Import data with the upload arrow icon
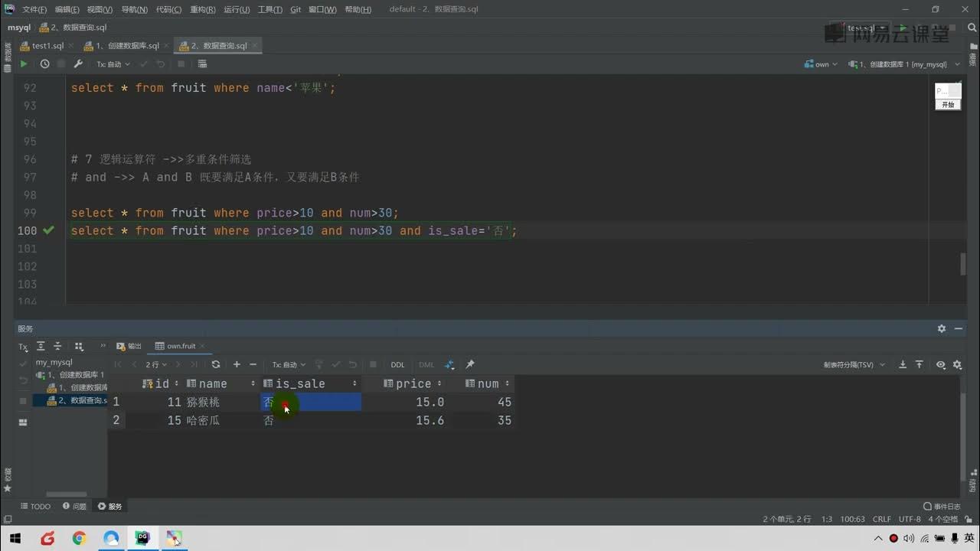This screenshot has height=551, width=980. [x=920, y=365]
